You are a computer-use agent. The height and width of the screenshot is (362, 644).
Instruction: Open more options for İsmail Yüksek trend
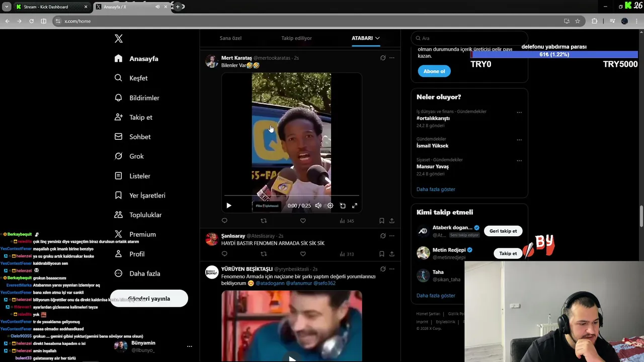pos(519,140)
